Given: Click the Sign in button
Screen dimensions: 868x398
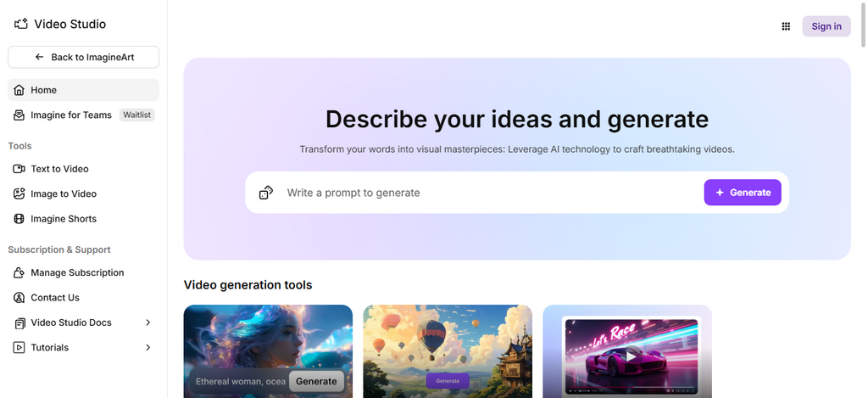Looking at the screenshot, I should click(x=826, y=26).
